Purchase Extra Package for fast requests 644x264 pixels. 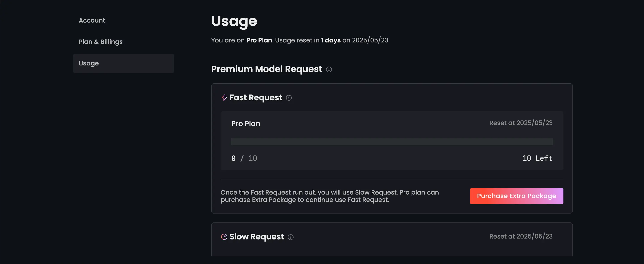(516, 196)
